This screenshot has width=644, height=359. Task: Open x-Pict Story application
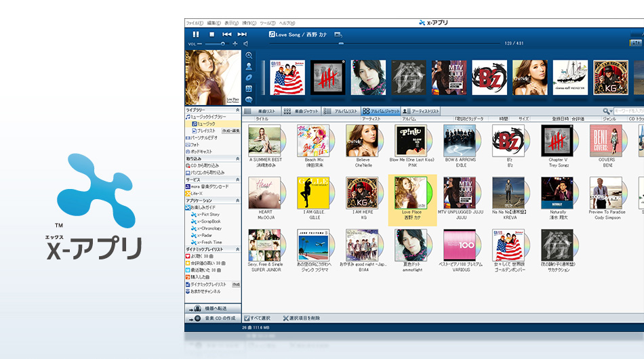point(208,214)
